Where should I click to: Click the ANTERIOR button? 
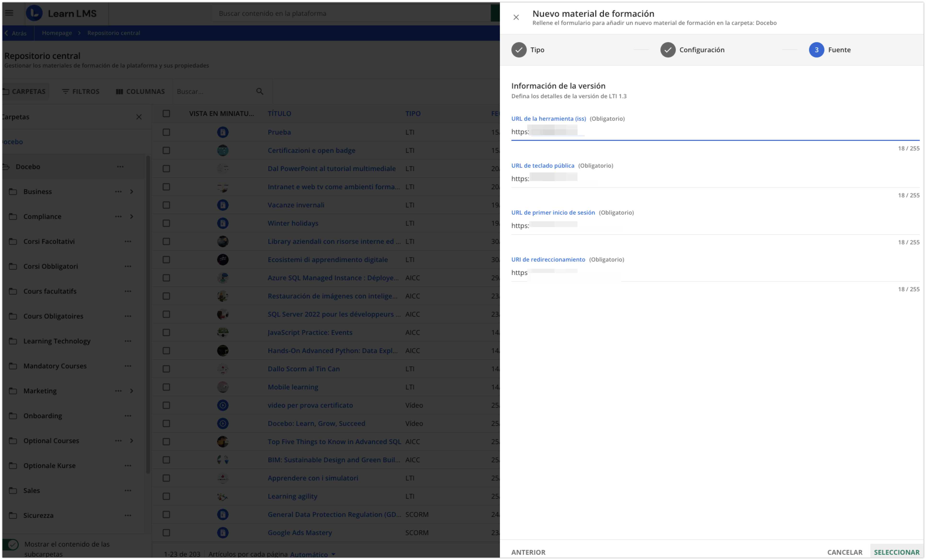point(528,552)
